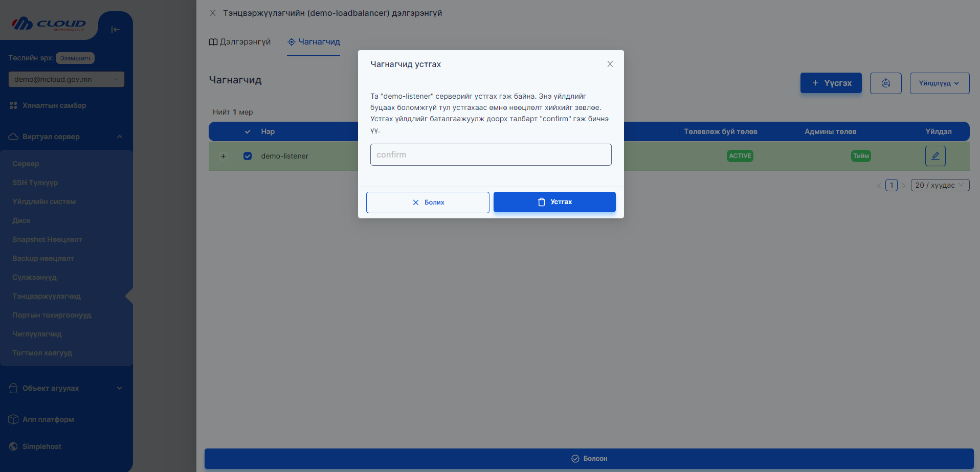Close the load balancer details panel
This screenshot has width=980, height=472.
[213, 13]
